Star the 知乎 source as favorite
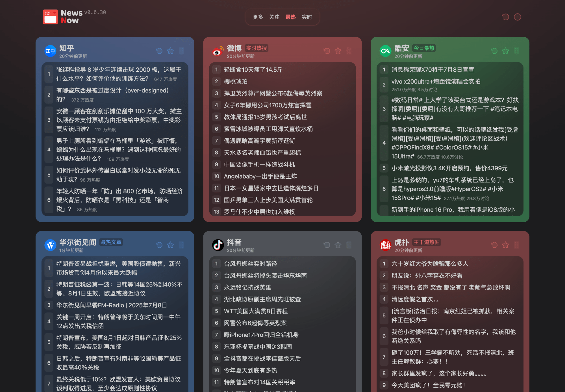 (x=170, y=51)
